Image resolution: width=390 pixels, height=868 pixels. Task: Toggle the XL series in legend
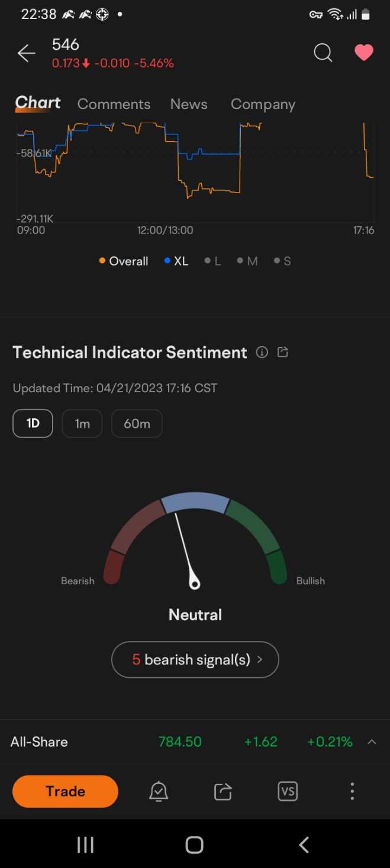click(x=176, y=261)
